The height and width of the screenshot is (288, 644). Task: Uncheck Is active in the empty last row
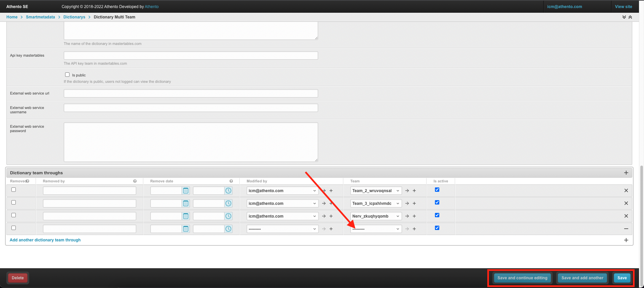437,228
